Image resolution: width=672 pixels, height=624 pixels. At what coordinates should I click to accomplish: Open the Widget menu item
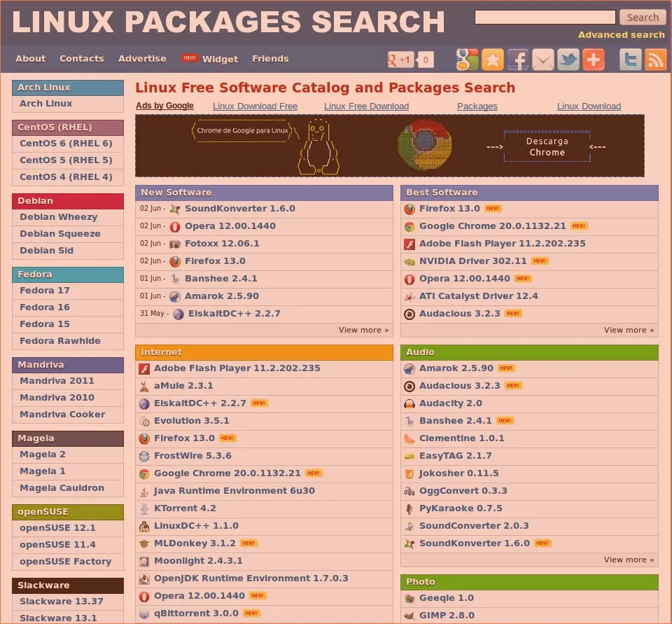tap(220, 60)
